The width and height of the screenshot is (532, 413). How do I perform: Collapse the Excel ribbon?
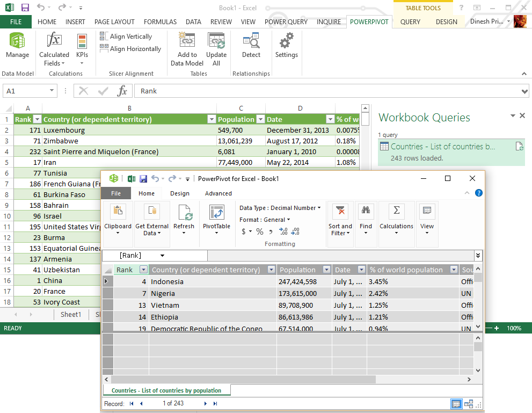524,74
